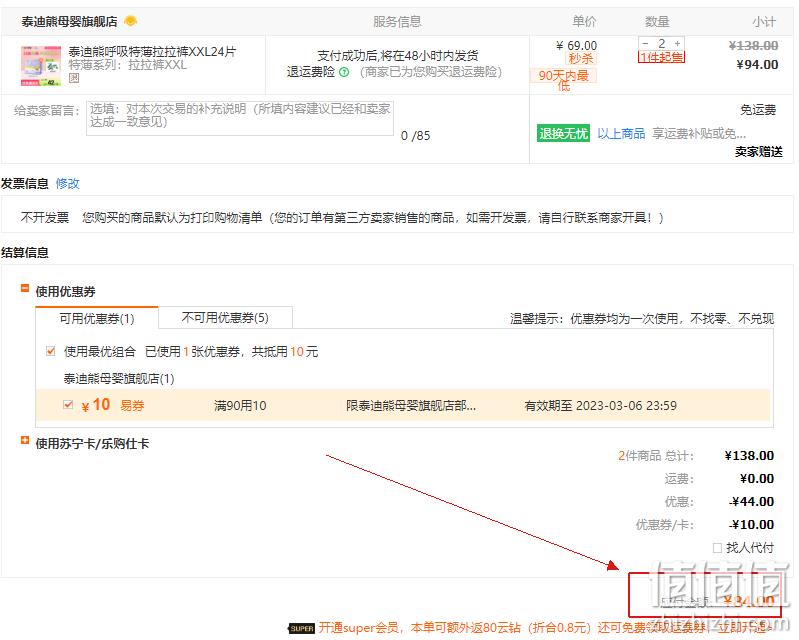799x640 pixels.
Task: Switch to the 不可用优惠券(5) tab
Action: [x=225, y=318]
